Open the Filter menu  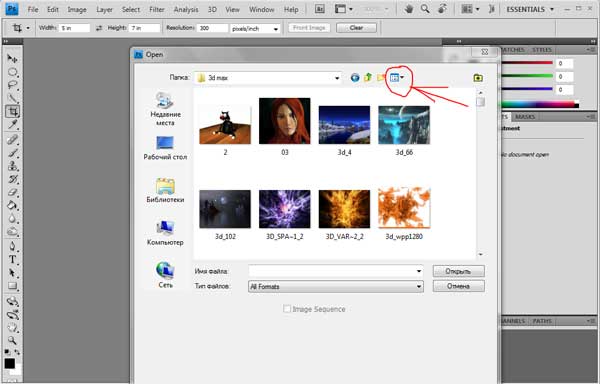point(157,10)
